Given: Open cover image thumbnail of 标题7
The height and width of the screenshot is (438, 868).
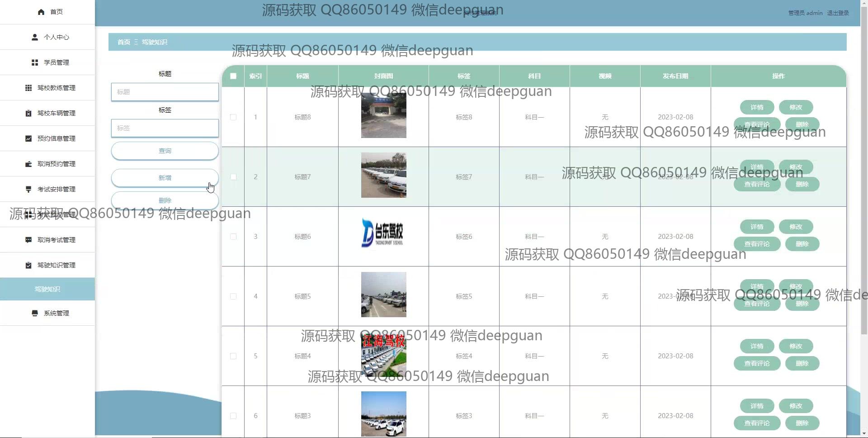Looking at the screenshot, I should [384, 175].
